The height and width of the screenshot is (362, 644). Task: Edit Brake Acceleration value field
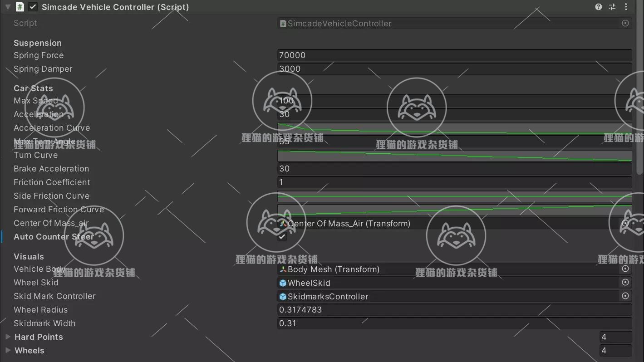[454, 169]
